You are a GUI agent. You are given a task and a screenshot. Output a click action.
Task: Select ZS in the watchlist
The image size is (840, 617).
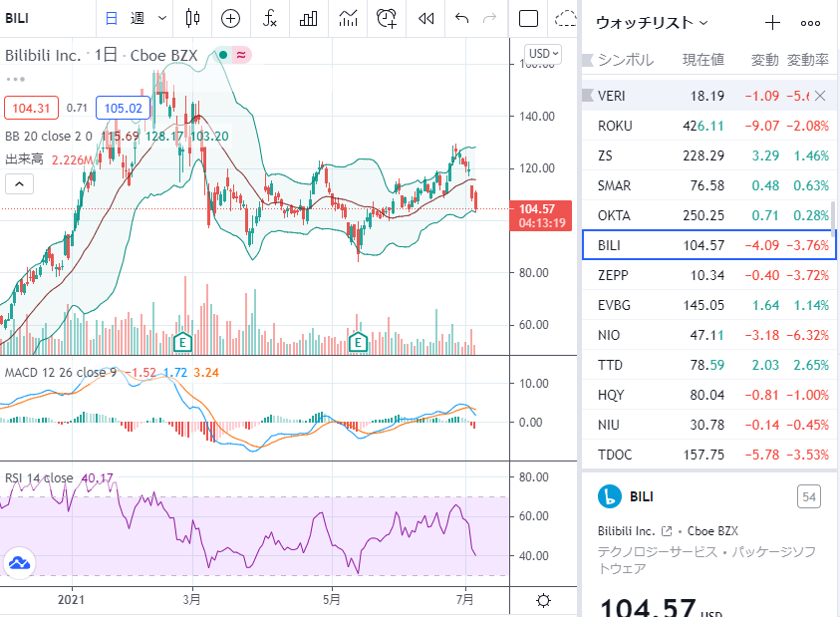[x=708, y=155]
